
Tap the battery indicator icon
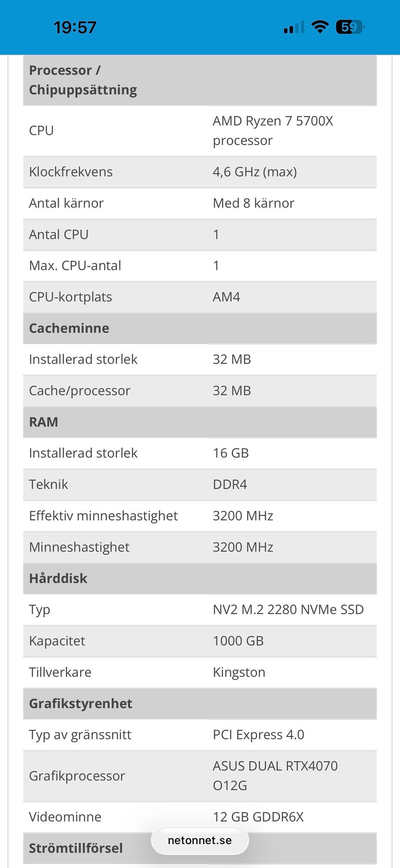(x=350, y=27)
